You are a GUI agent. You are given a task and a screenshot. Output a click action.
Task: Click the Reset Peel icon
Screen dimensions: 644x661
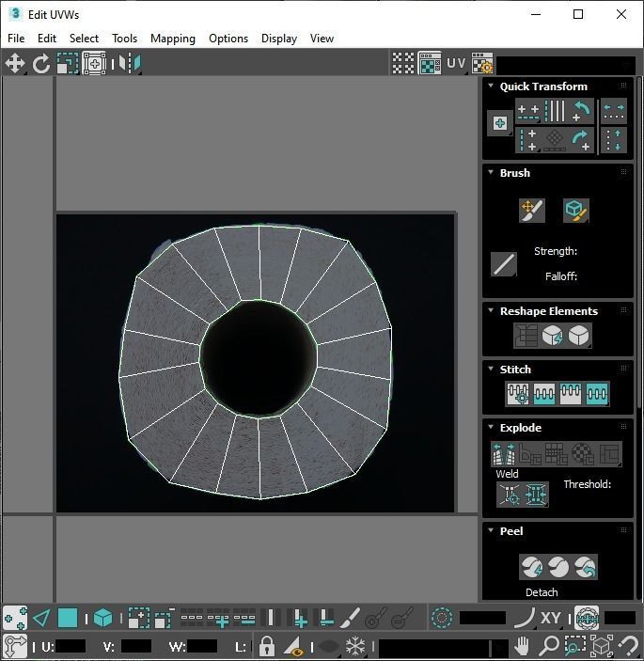[x=585, y=567]
